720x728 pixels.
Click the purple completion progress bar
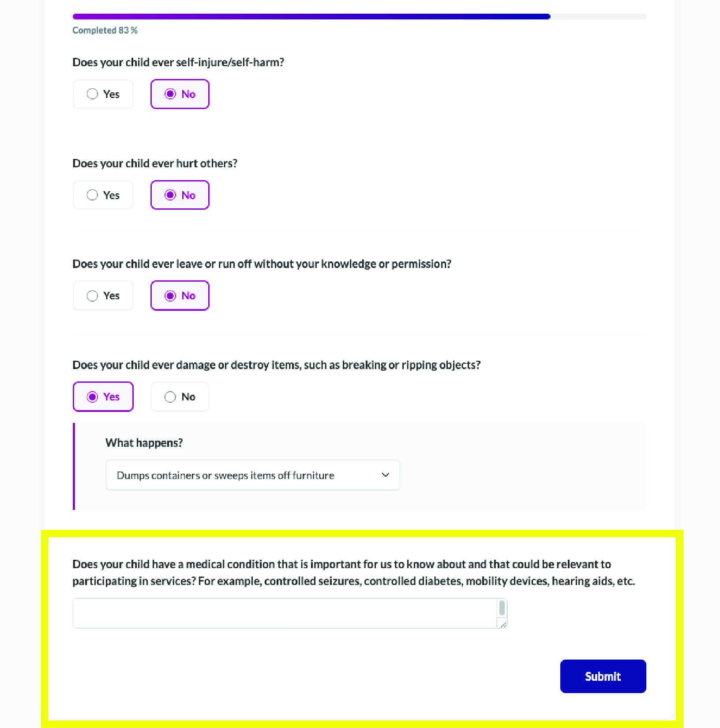311,17
